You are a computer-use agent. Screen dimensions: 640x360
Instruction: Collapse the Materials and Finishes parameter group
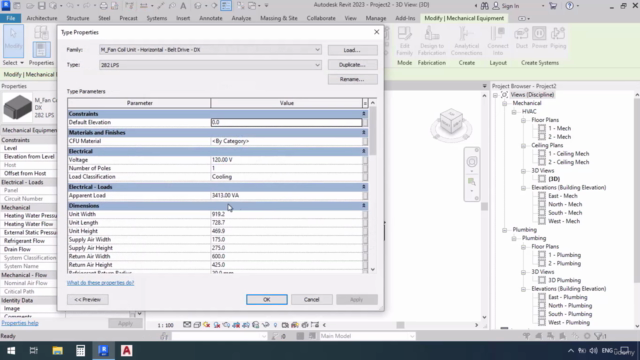click(364, 133)
